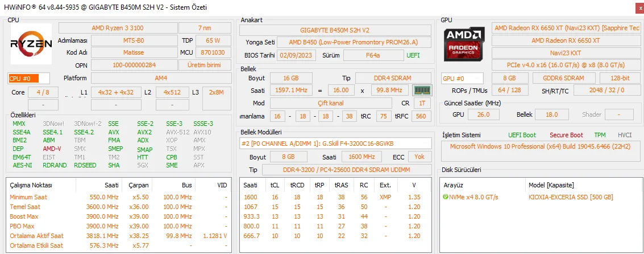This screenshot has width=644, height=254.
Task: Click the AES-NI feature flag
Action: pos(22,165)
